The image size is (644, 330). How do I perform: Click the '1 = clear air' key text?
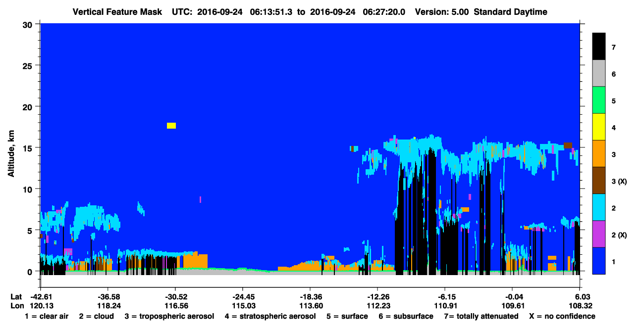[46, 316]
